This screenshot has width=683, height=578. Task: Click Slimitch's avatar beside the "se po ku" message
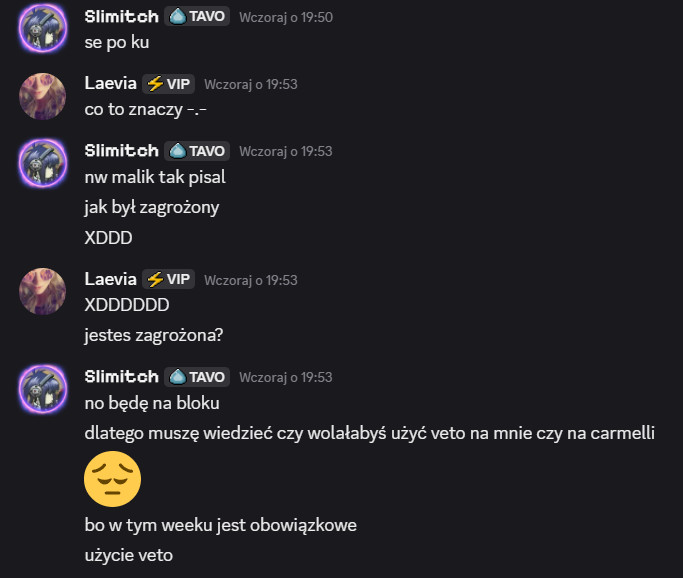coord(44,29)
